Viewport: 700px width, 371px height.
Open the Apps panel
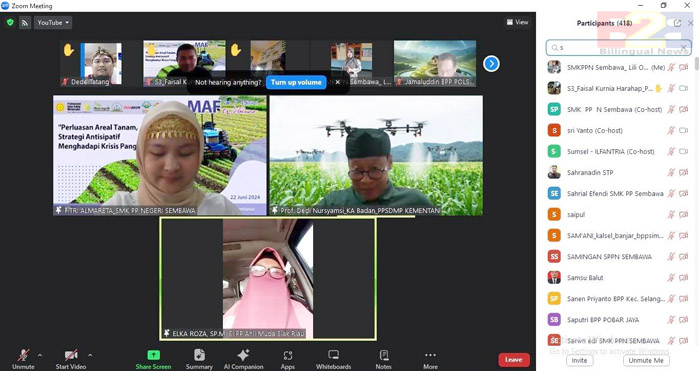pos(288,359)
